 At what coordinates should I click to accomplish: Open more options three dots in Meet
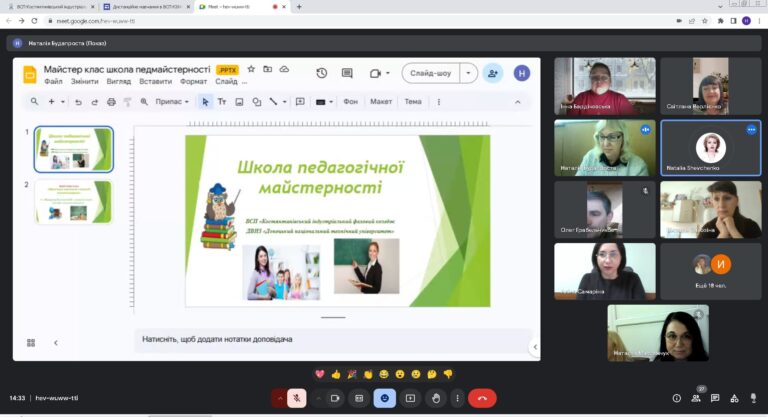tap(457, 398)
